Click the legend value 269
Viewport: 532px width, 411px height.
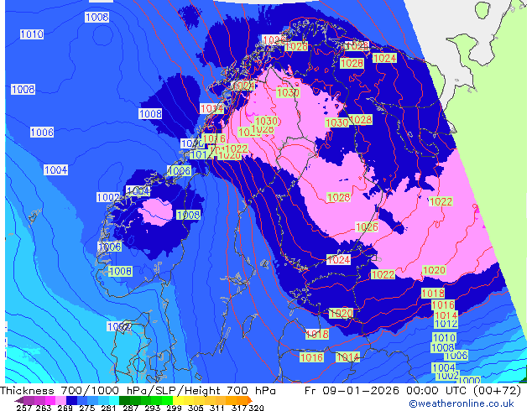pos(65,408)
